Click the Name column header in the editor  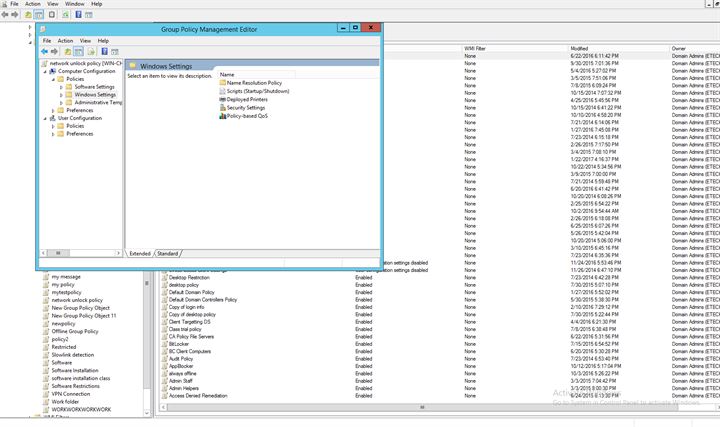(227, 74)
